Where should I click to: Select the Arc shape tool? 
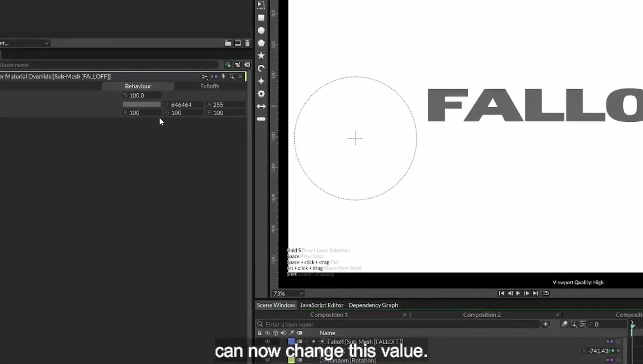(x=261, y=68)
